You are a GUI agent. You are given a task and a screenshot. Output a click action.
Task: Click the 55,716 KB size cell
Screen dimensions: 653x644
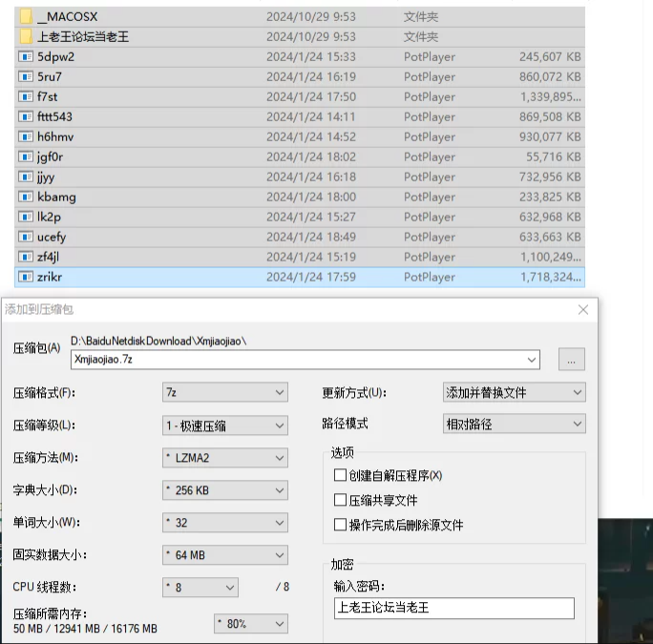(553, 156)
